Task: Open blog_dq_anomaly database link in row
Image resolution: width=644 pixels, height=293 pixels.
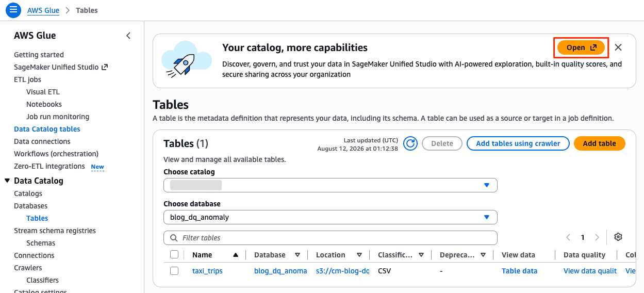Action: [x=280, y=271]
